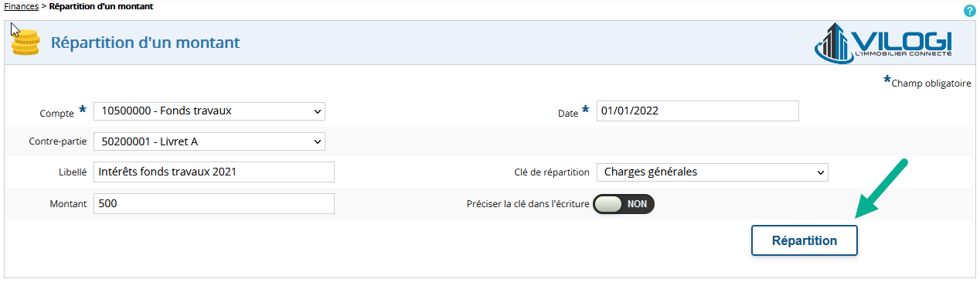Open the Compte dropdown
The image size is (980, 286).
[x=209, y=111]
